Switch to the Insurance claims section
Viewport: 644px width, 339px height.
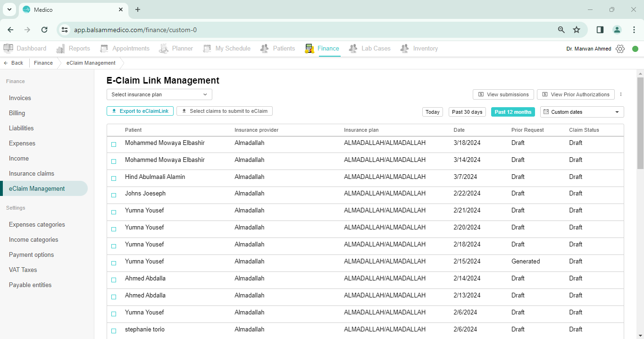[31, 173]
